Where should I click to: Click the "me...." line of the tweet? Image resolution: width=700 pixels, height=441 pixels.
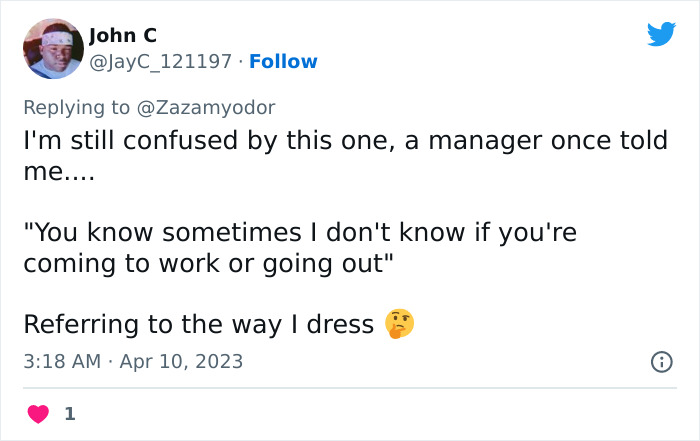(x=58, y=171)
